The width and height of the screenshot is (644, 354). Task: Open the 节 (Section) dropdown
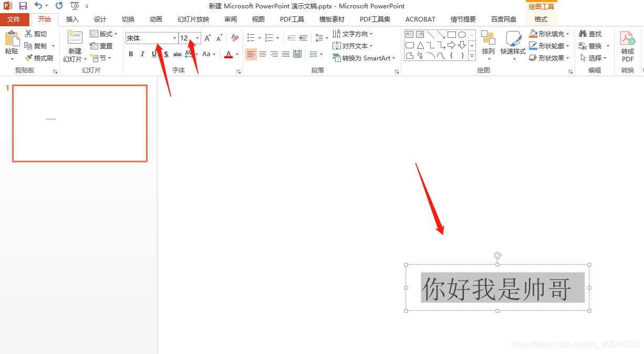pos(101,58)
